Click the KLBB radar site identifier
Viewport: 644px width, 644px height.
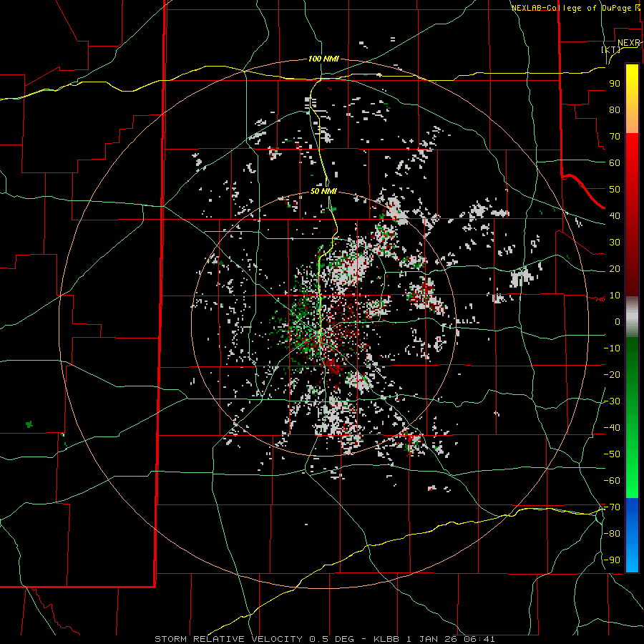point(386,639)
